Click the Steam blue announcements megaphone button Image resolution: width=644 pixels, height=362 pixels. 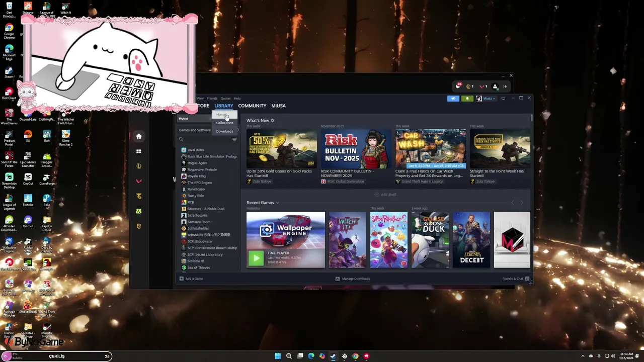[453, 99]
